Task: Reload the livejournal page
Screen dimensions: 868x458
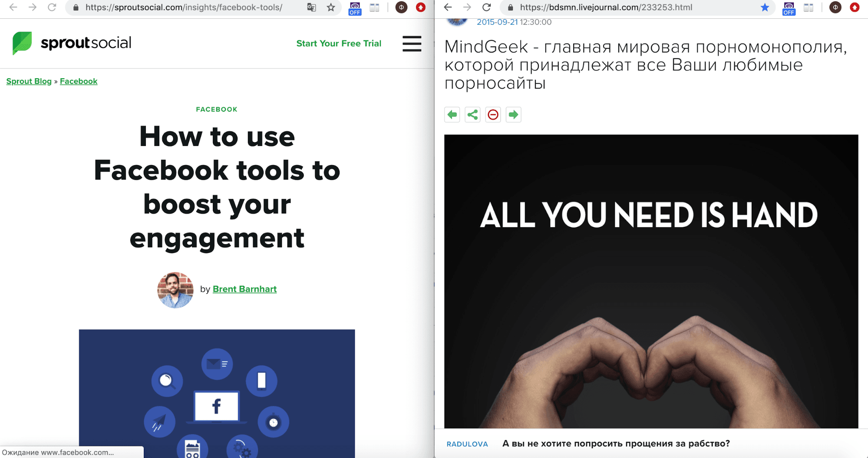Action: tap(486, 7)
